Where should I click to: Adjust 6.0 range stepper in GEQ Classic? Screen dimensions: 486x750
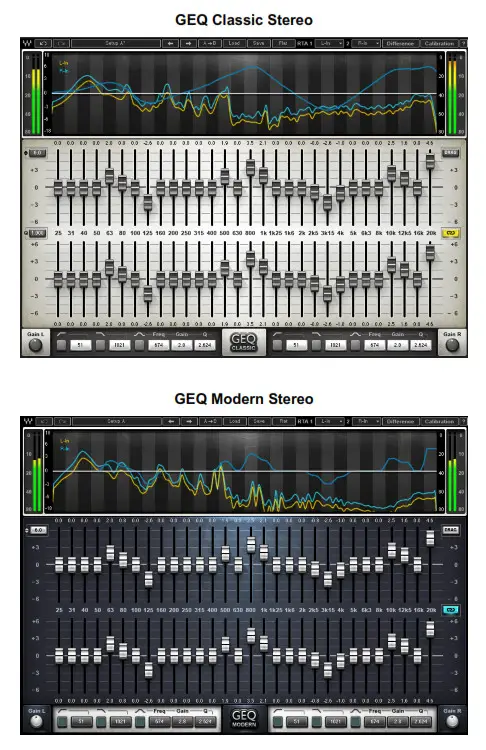[x=38, y=153]
